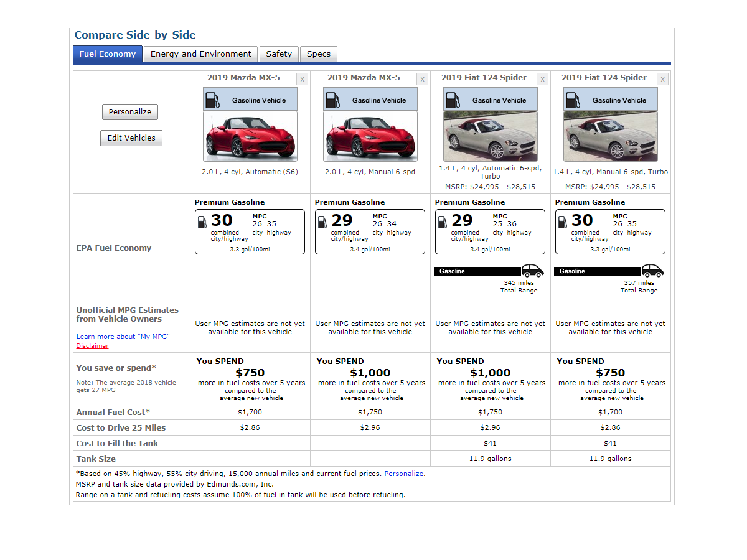Screen dimensions: 747x560
Task: Remove the manual 2019 Mazda MX-5 column
Action: click(x=422, y=79)
